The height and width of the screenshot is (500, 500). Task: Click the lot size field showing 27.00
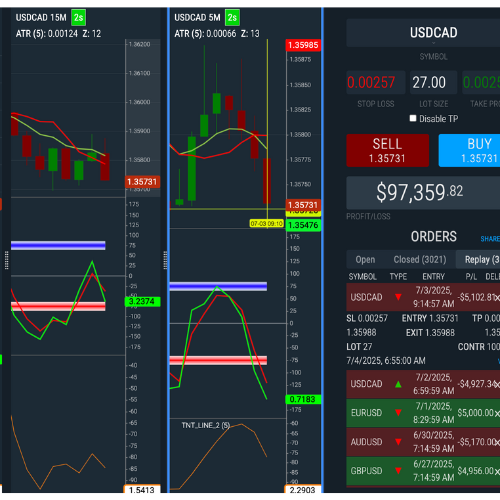[x=433, y=82]
